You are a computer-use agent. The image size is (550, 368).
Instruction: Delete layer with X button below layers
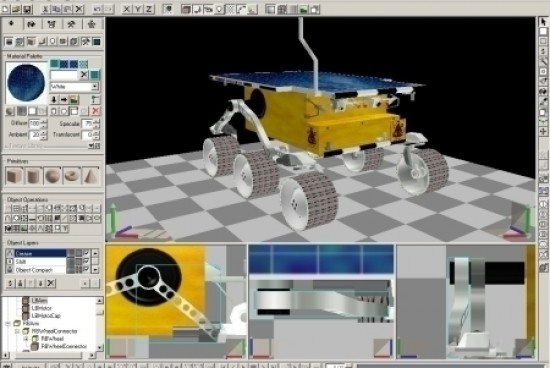(x=51, y=283)
